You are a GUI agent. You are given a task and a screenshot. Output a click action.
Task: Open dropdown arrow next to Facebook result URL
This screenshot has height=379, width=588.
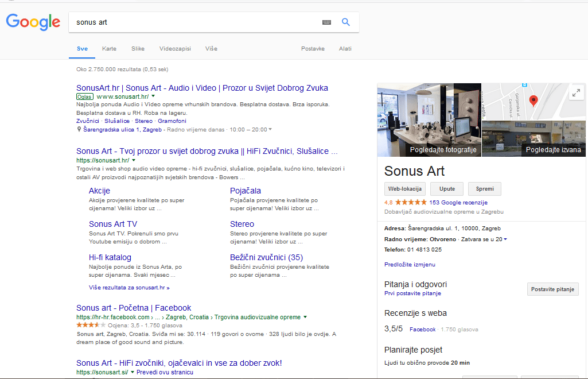pos(305,317)
